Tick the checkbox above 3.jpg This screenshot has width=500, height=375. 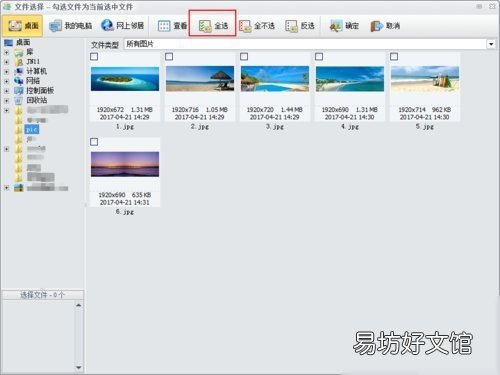pyautogui.click(x=244, y=57)
